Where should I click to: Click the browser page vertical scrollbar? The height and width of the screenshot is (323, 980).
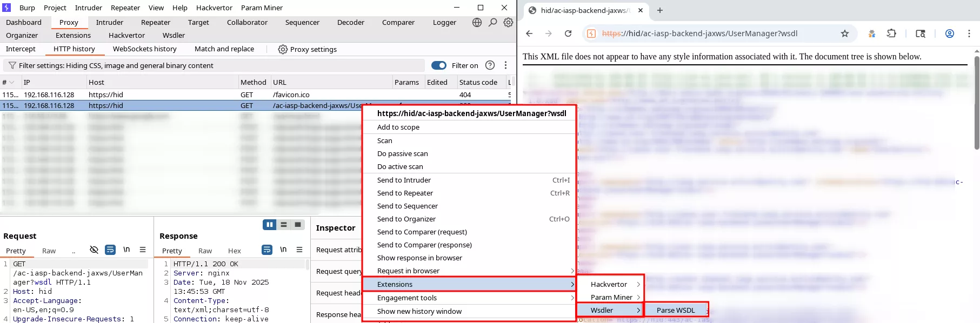tap(976, 103)
